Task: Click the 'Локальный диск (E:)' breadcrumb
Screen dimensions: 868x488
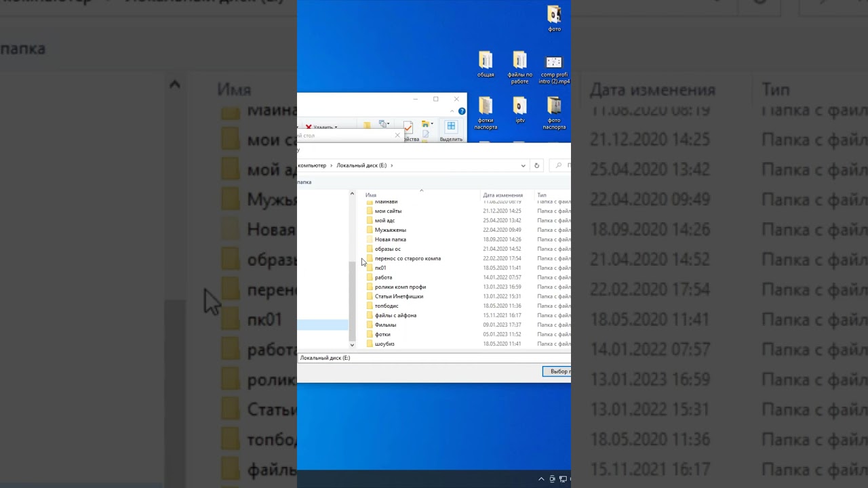Action: 361,165
